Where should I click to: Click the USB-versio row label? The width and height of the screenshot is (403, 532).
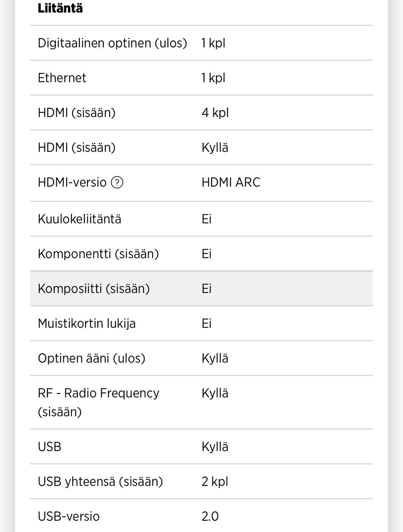tap(68, 516)
